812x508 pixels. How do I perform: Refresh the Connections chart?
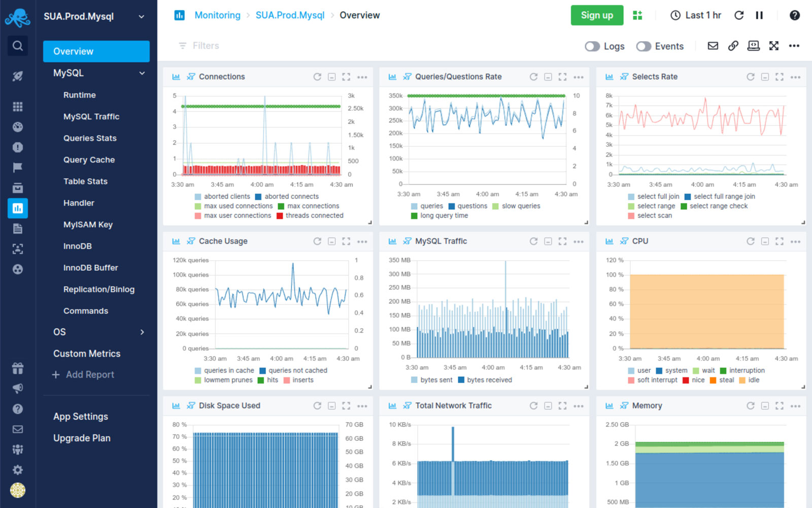[x=317, y=77]
